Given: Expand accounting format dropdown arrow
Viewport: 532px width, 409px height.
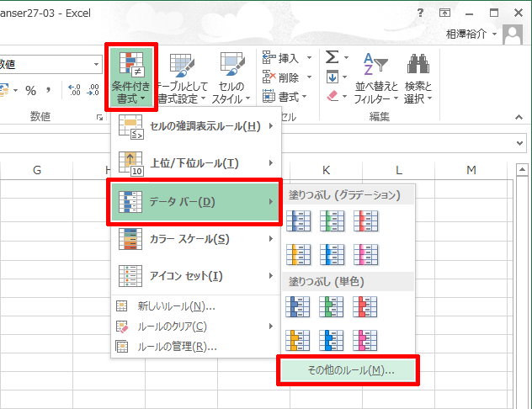Looking at the screenshot, I should (x=16, y=91).
